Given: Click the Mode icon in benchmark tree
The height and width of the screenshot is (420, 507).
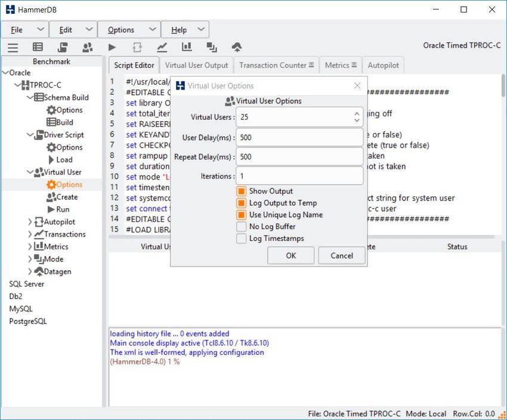Looking at the screenshot, I should point(39,259).
